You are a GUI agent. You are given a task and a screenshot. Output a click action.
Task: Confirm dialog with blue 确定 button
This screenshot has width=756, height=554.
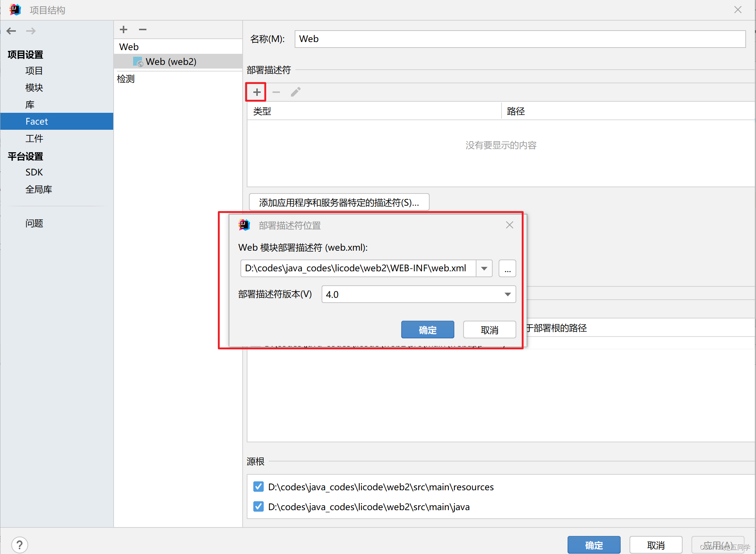428,330
